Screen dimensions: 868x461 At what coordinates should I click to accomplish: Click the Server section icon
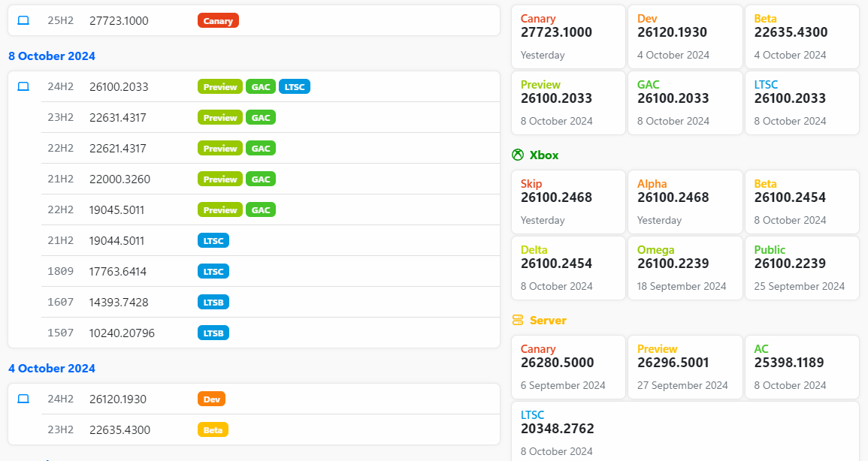tap(518, 320)
